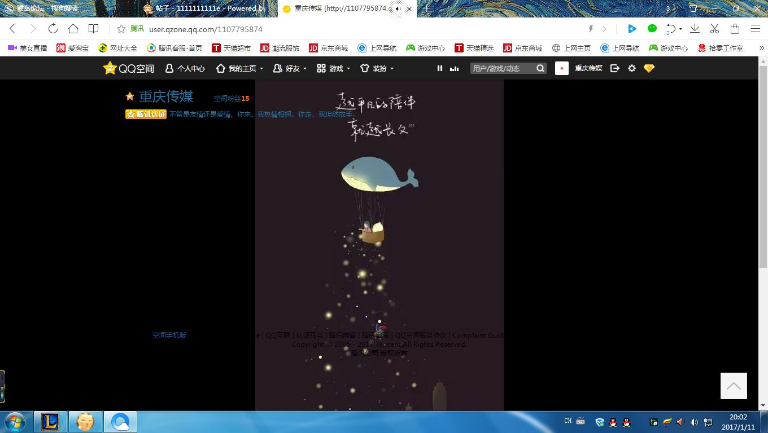This screenshot has width=768, height=433.
Task: Pause the Qzone background music
Action: 439,68
